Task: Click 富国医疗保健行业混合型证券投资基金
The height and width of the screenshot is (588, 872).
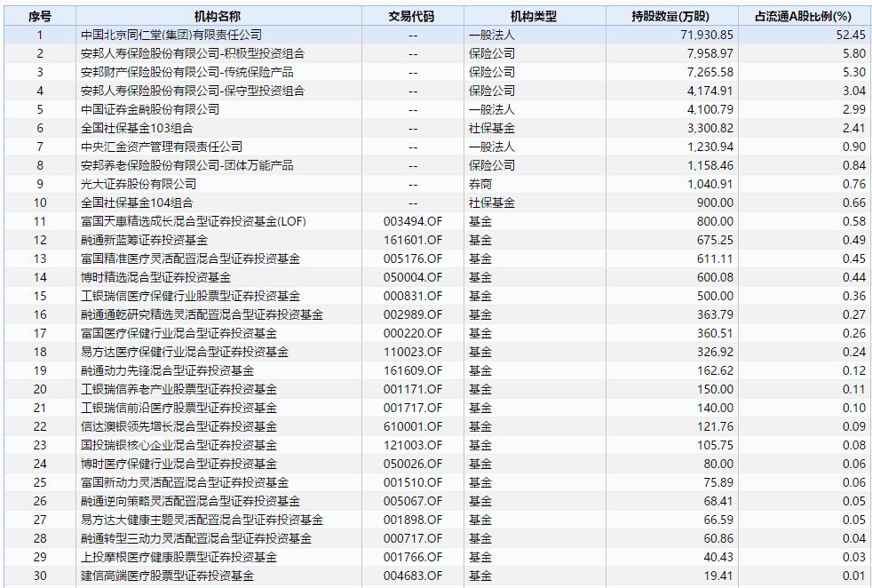Action: [x=178, y=333]
